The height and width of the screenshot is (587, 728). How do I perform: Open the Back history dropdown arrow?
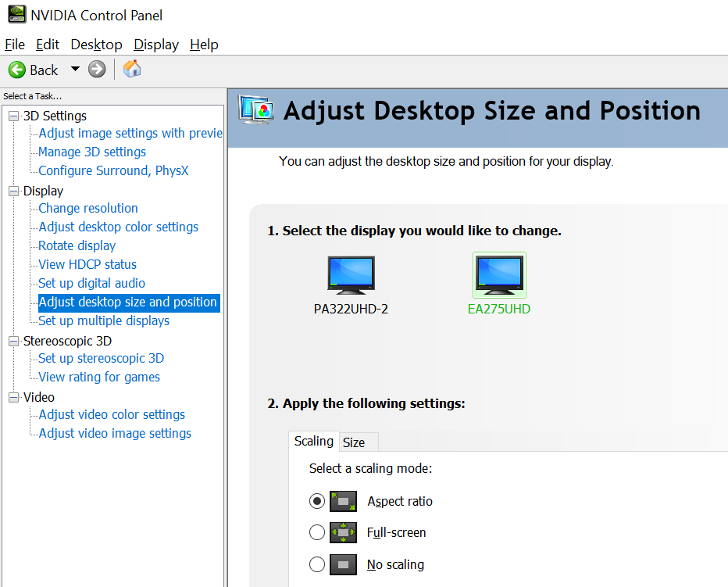[75, 70]
